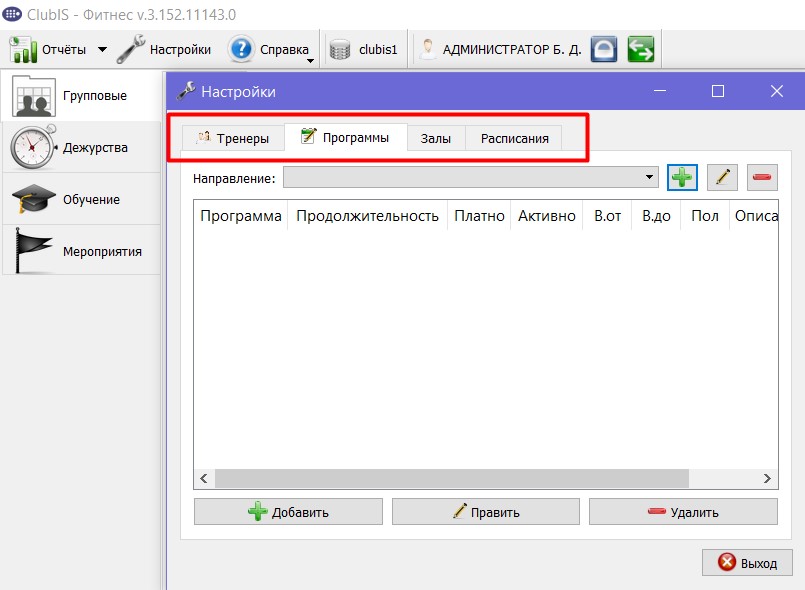Open the Групповые sidebar section

[x=82, y=96]
